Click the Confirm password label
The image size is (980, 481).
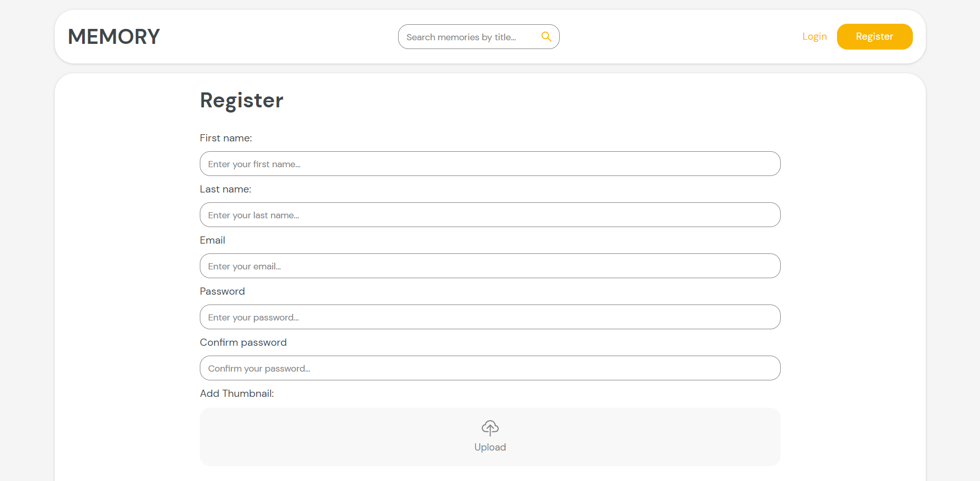pos(243,342)
